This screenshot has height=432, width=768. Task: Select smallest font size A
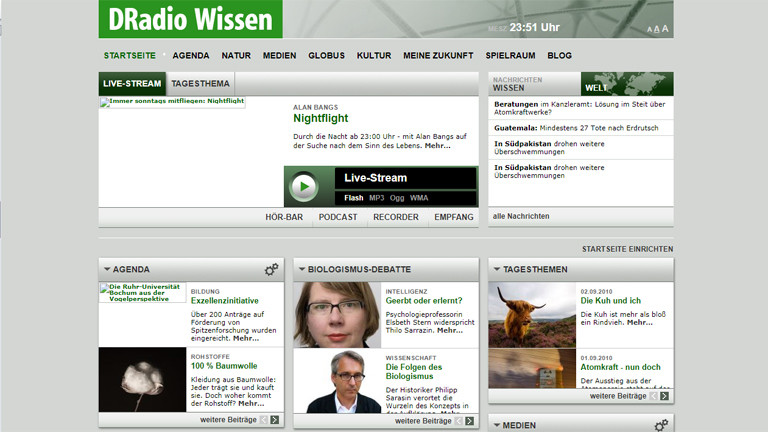click(x=649, y=30)
